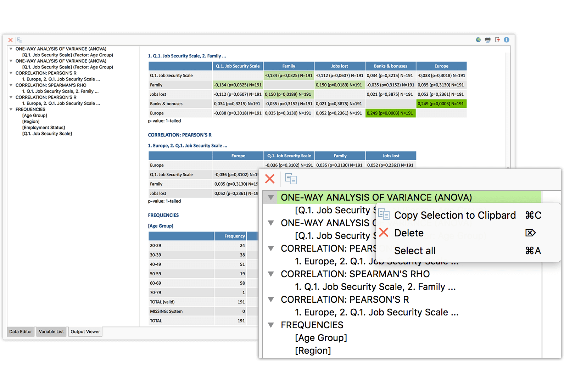
Task: Open the blue info icon at top right
Action: [x=507, y=40]
